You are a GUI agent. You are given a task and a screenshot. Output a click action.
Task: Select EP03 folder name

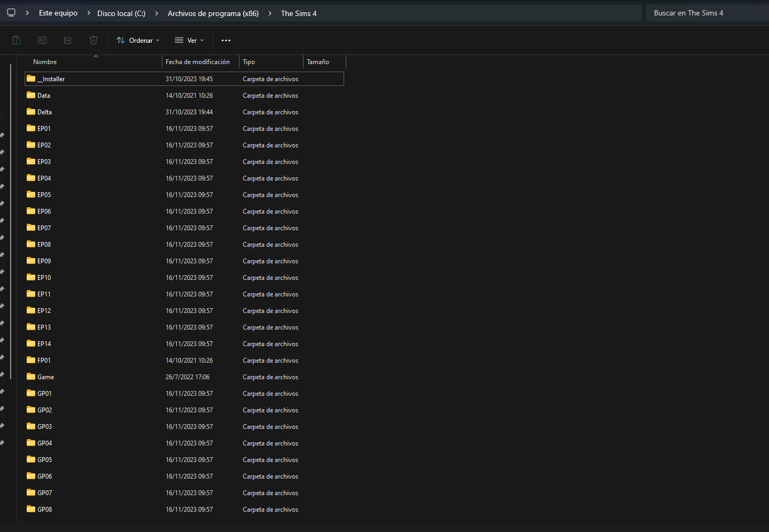click(x=44, y=162)
